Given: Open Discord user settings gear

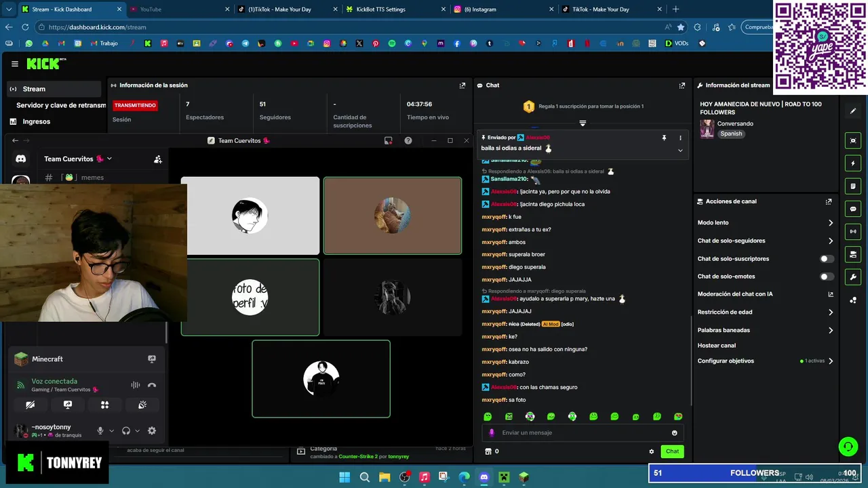Looking at the screenshot, I should pos(152,430).
